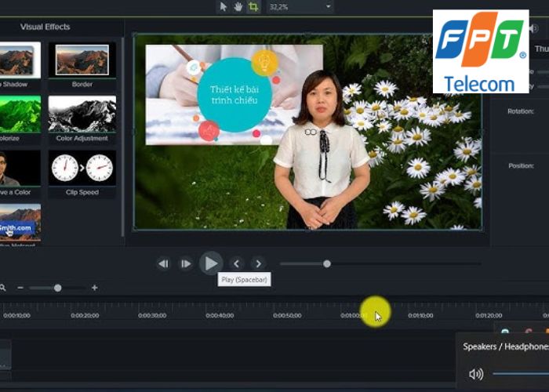This screenshot has height=392, width=549.
Task: Jump to previous marker with left chevron
Action: (x=236, y=264)
